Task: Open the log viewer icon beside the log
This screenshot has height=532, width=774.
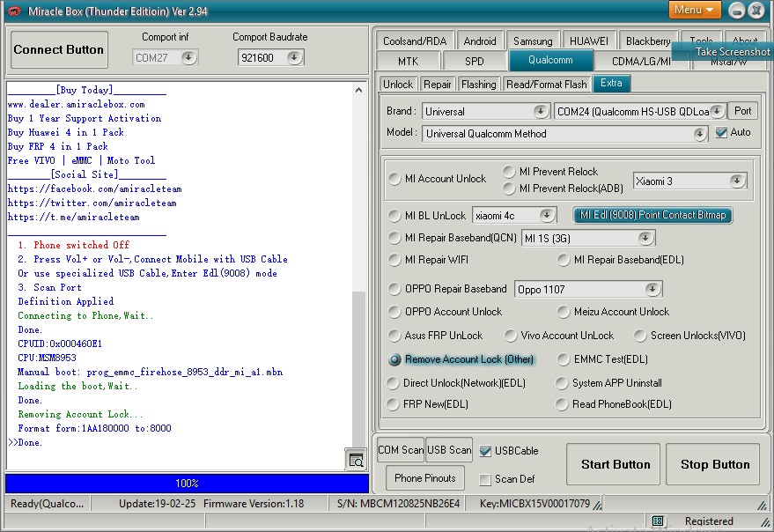Action: pyautogui.click(x=356, y=461)
